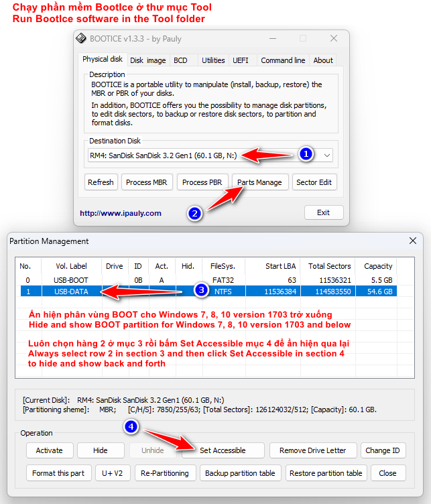This screenshot has height=504, width=431.
Task: Open the Destination Disk dropdown
Action: click(326, 155)
